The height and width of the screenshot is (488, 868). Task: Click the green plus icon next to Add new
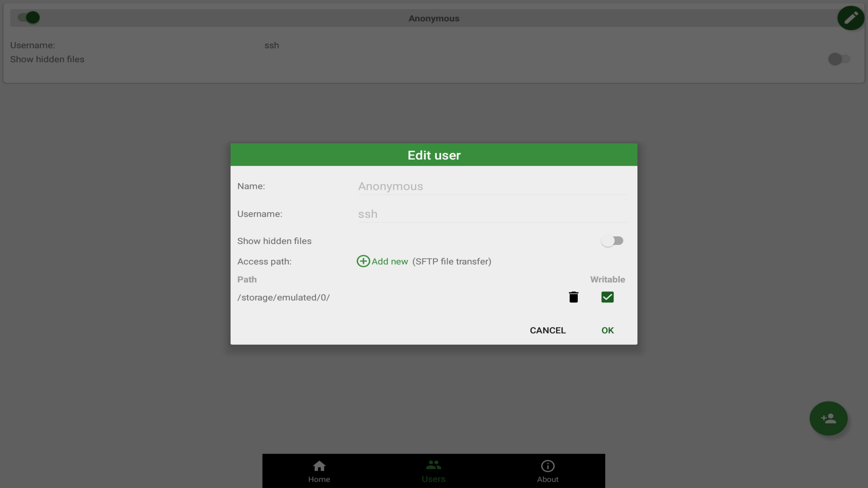click(363, 261)
